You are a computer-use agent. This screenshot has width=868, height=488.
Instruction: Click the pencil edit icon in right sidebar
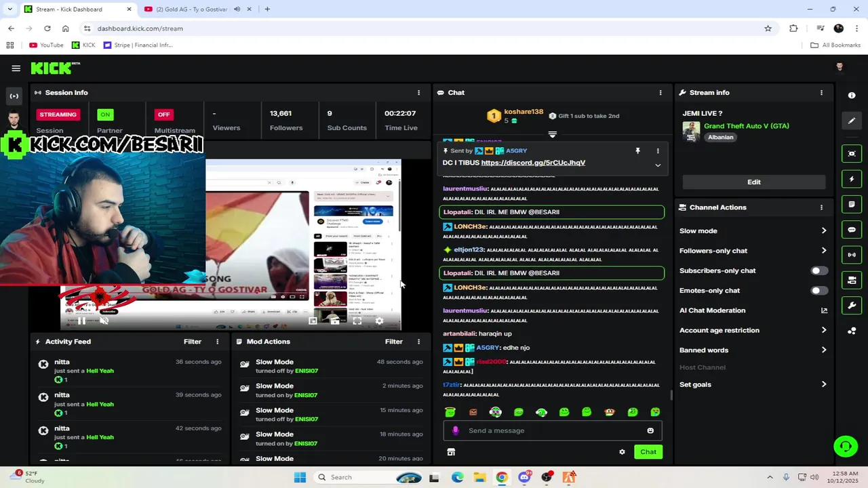(x=852, y=121)
